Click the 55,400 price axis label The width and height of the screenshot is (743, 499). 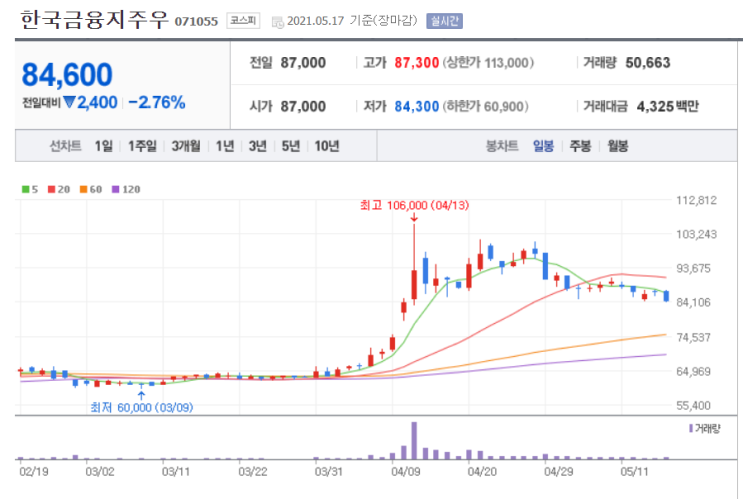[693, 406]
